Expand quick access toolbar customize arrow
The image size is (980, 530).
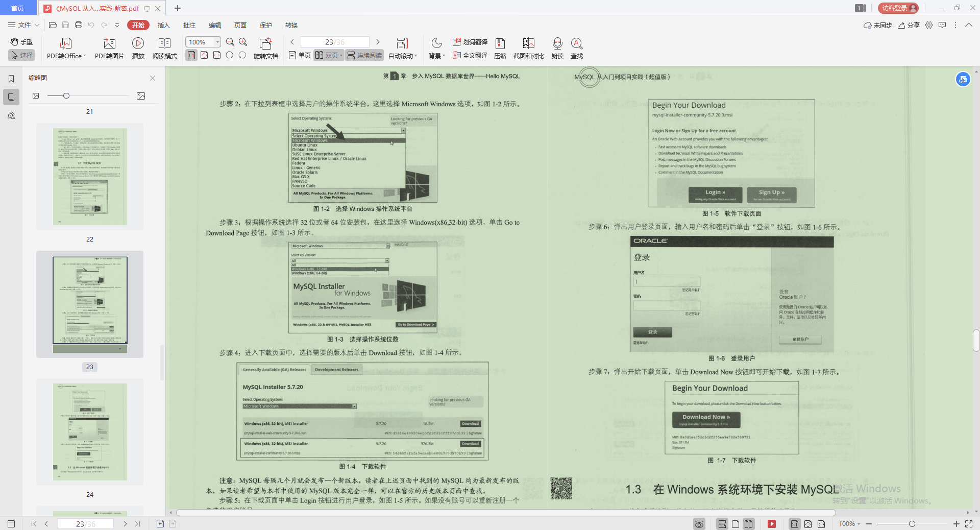[x=117, y=25]
